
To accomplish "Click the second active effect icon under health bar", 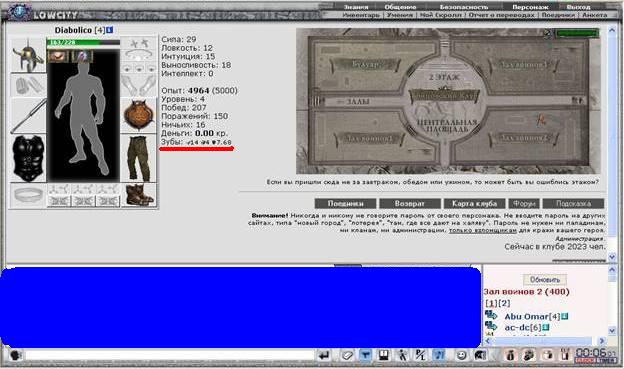I will pos(82,56).
